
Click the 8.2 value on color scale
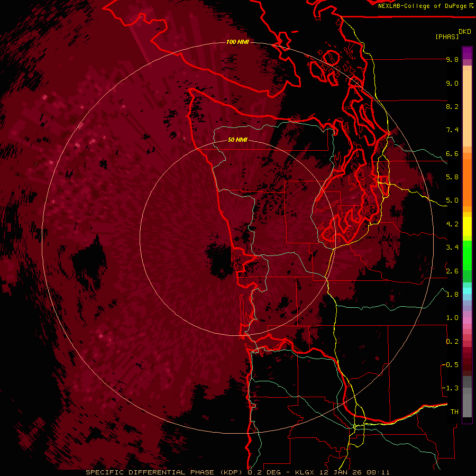point(452,106)
